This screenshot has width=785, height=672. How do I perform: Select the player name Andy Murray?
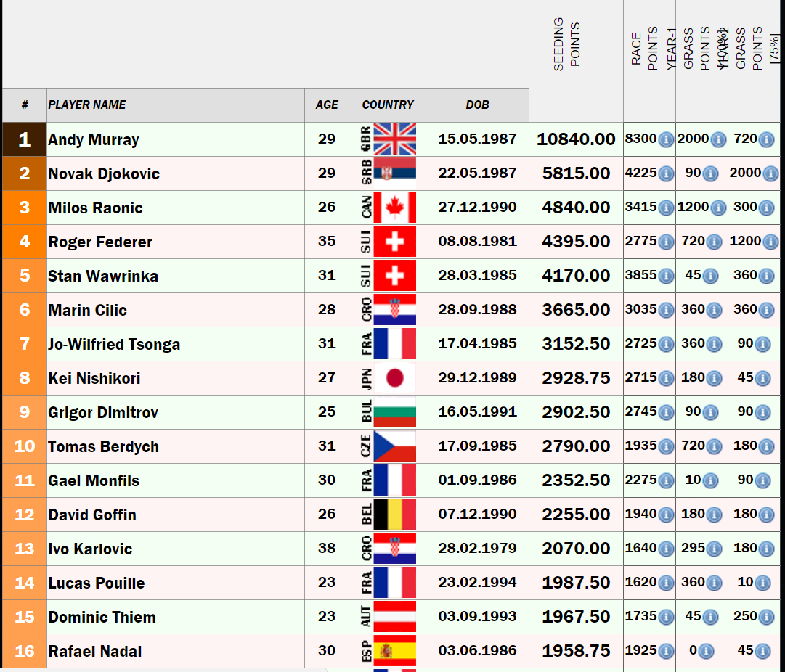pos(94,139)
